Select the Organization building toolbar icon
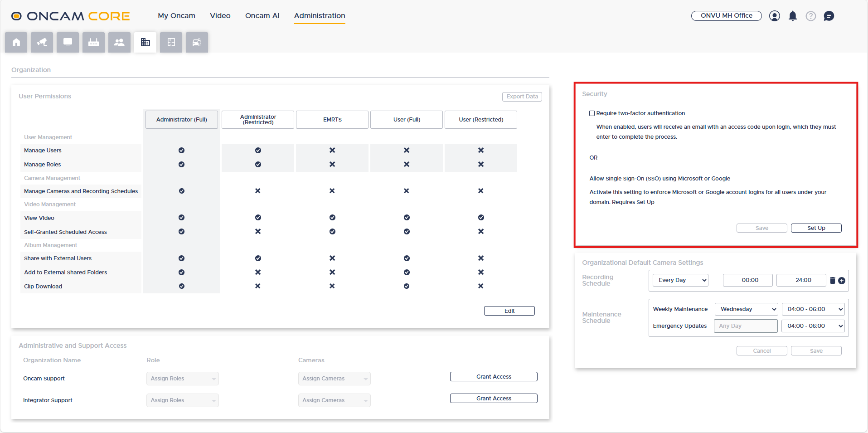Image resolution: width=868 pixels, height=433 pixels. click(x=145, y=43)
